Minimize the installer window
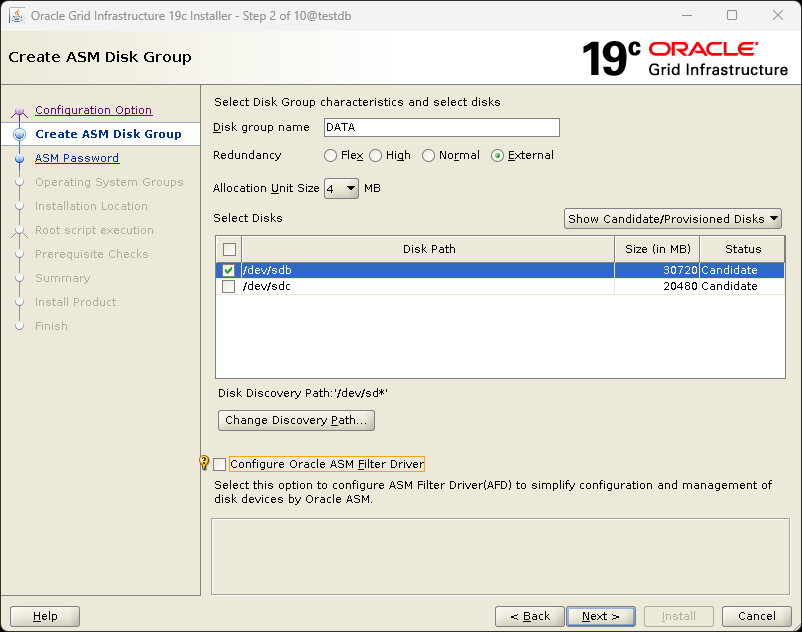 [x=687, y=15]
